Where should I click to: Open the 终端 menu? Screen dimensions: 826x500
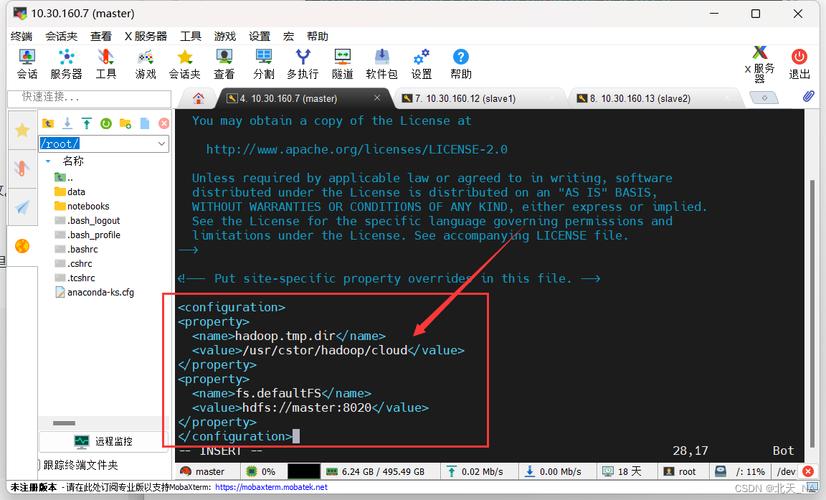21,36
